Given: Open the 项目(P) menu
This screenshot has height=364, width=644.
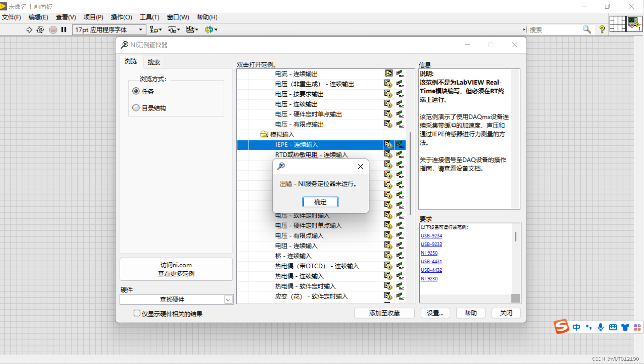Looking at the screenshot, I should click(x=93, y=17).
